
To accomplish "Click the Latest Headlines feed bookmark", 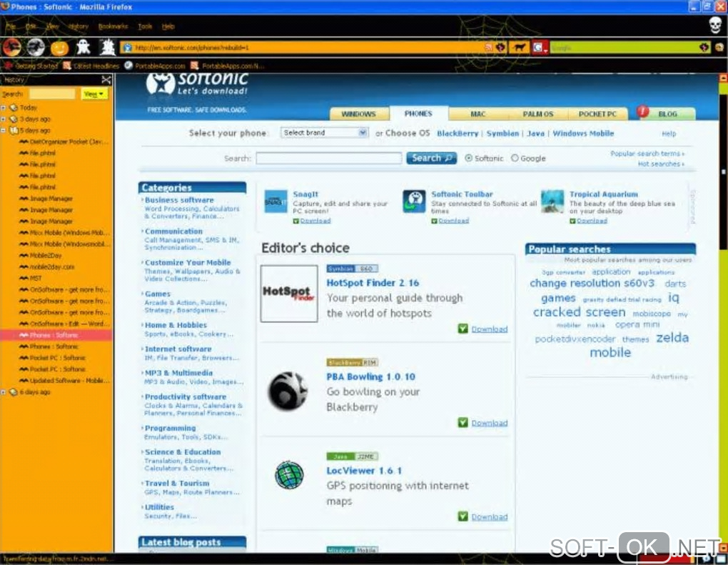I will 91,66.
